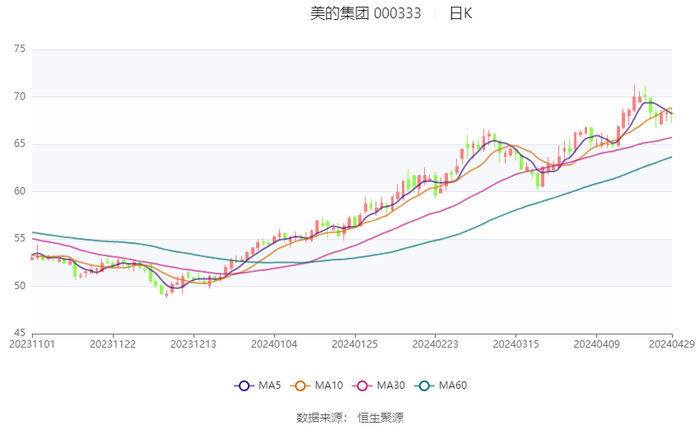Click the y-axis value 50

[20, 286]
